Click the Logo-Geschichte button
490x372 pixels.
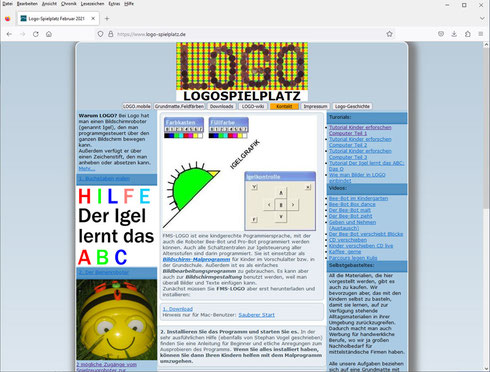[352, 106]
